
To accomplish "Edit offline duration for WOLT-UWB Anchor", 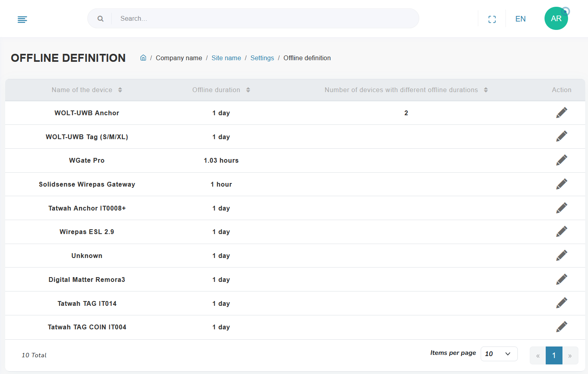I will pyautogui.click(x=562, y=113).
